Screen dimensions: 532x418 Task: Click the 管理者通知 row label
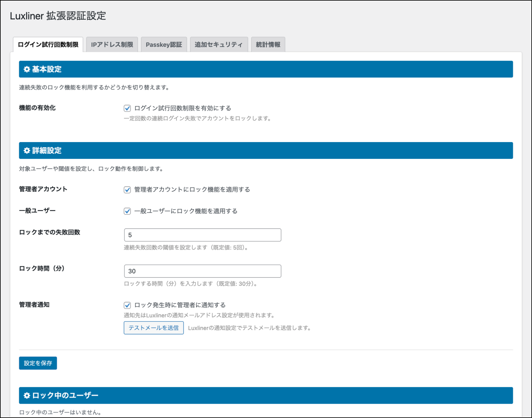point(34,305)
